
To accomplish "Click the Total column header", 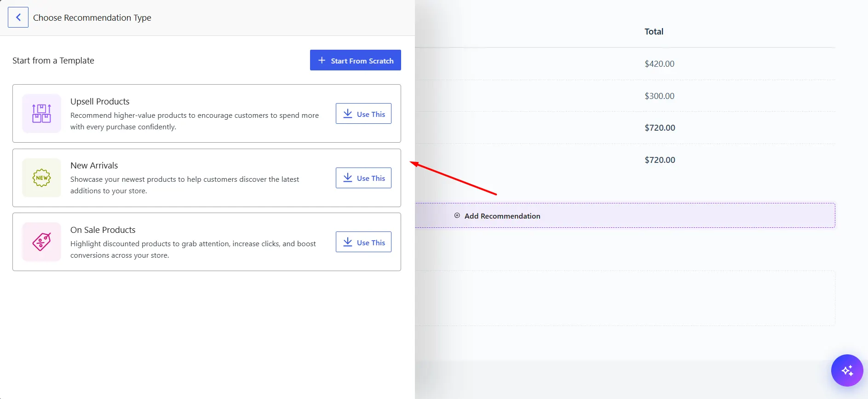I will tap(654, 31).
